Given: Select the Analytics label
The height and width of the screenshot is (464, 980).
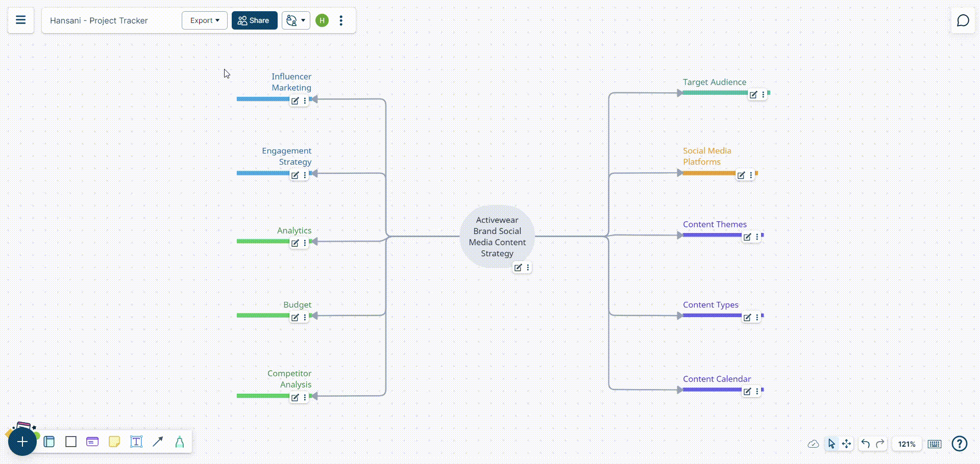Looking at the screenshot, I should coord(294,230).
